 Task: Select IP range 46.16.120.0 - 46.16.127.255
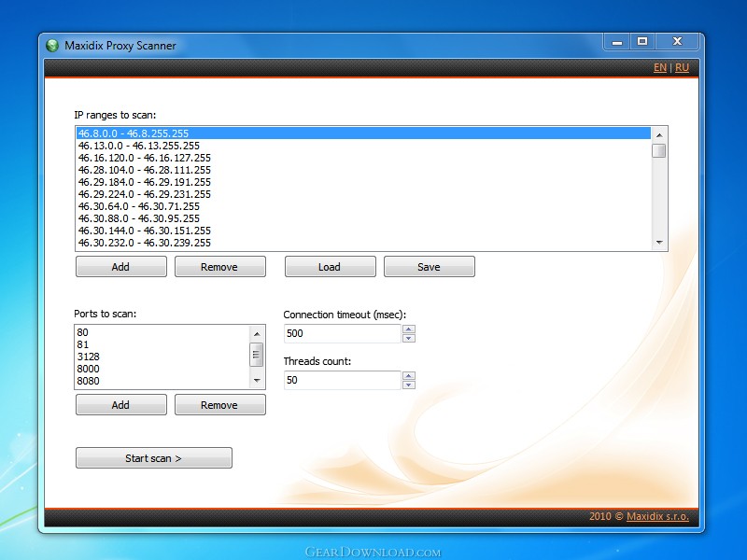[363, 158]
